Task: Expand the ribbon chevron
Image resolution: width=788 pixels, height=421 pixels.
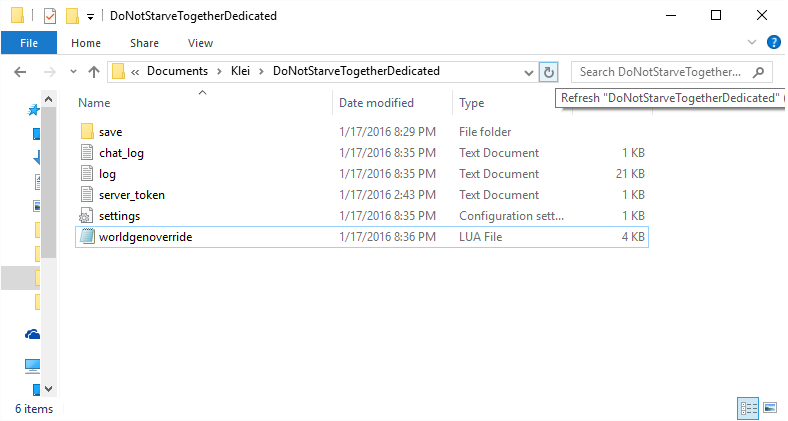Action: tap(753, 43)
